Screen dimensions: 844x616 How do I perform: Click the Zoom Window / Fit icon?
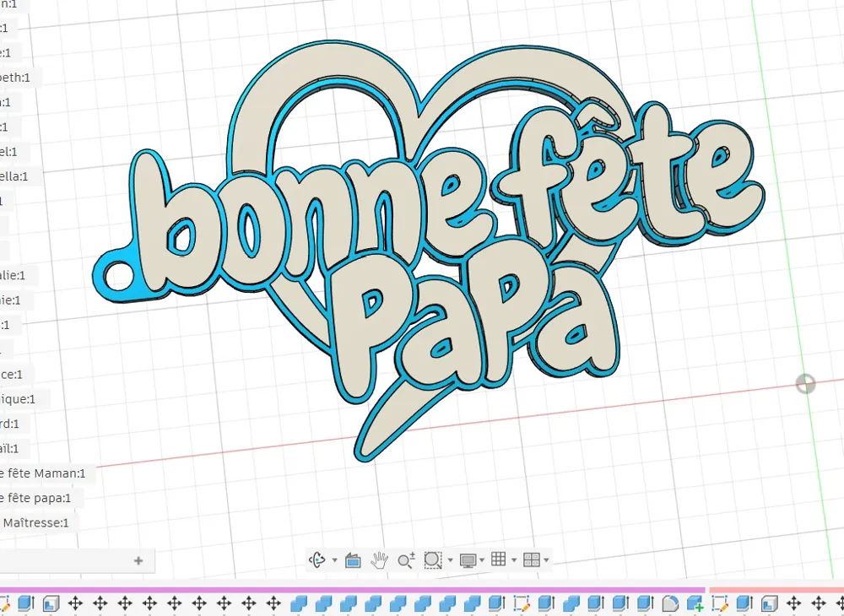(x=433, y=560)
